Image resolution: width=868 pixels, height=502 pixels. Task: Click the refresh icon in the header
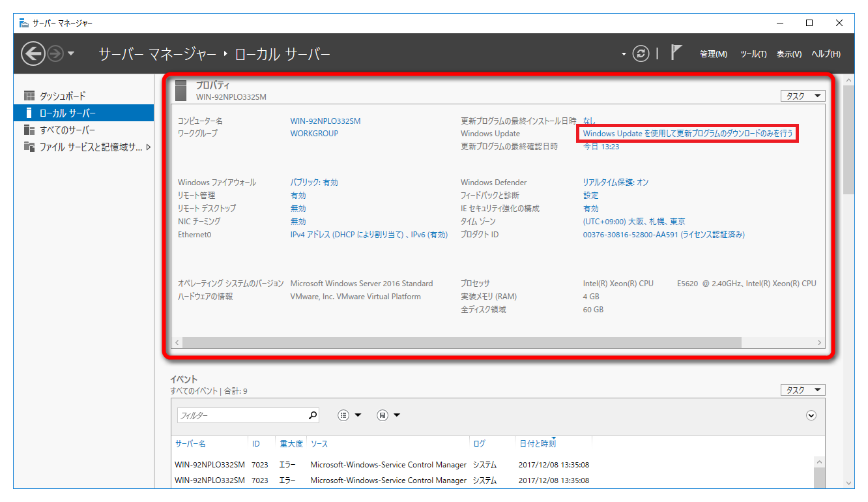(641, 53)
